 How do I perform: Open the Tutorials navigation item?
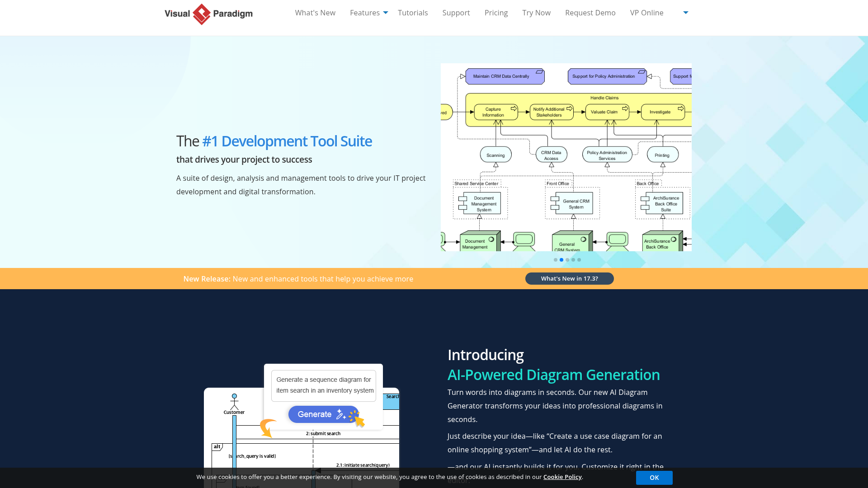(413, 13)
